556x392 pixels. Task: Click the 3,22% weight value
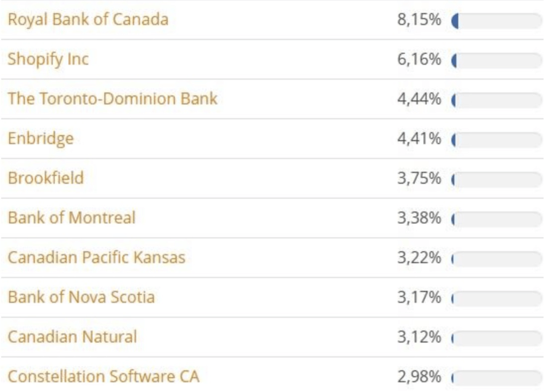click(x=419, y=258)
